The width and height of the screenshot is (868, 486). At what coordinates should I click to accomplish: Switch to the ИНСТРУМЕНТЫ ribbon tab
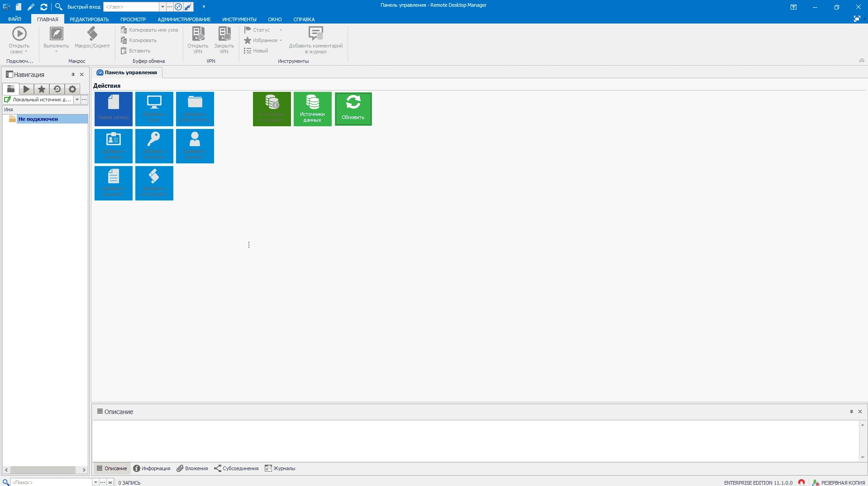click(x=239, y=19)
